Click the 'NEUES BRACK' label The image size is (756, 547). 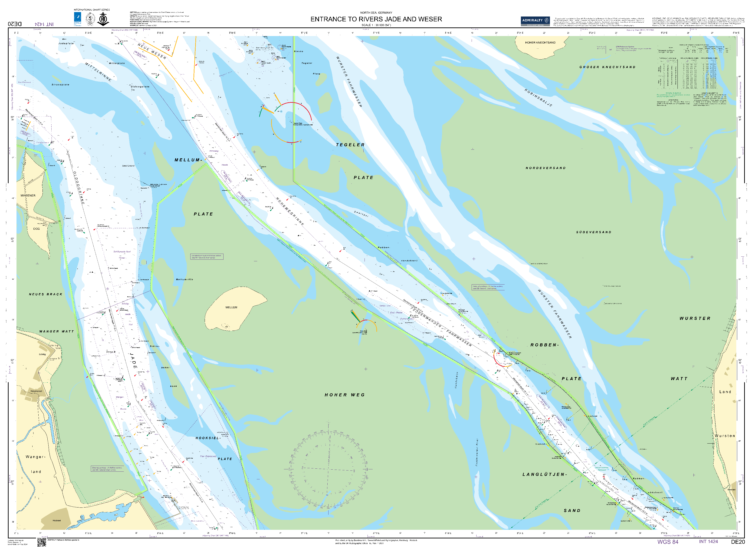[x=46, y=294]
